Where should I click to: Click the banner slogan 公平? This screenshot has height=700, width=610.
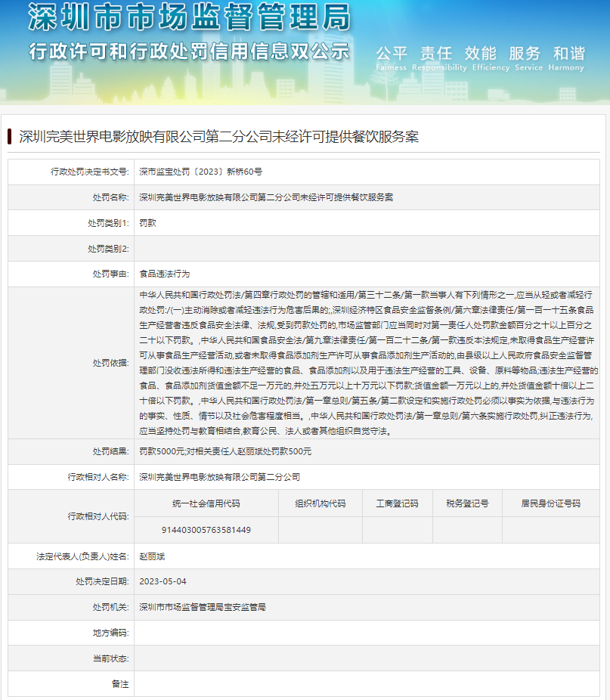[x=392, y=54]
